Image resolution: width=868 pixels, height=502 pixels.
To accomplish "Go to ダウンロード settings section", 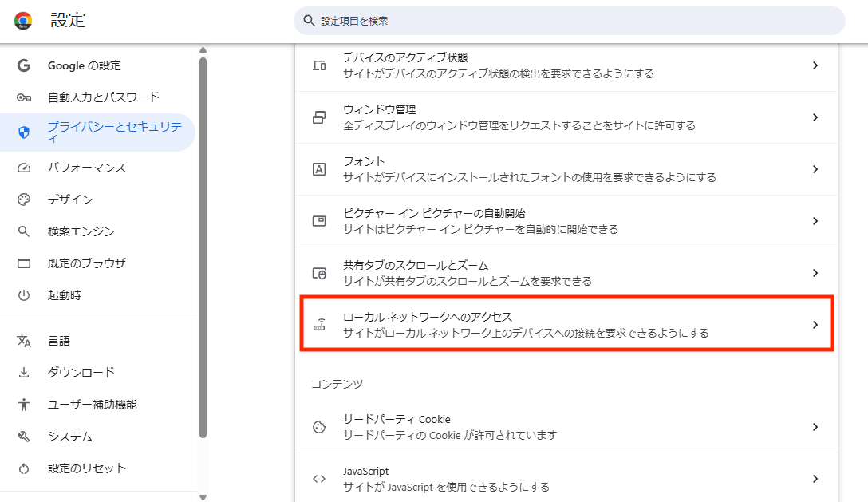I will pos(81,373).
